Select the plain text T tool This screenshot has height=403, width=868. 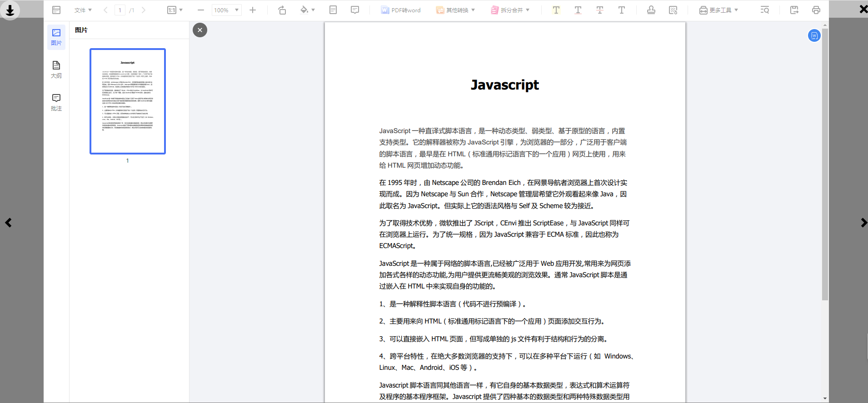[x=621, y=10]
